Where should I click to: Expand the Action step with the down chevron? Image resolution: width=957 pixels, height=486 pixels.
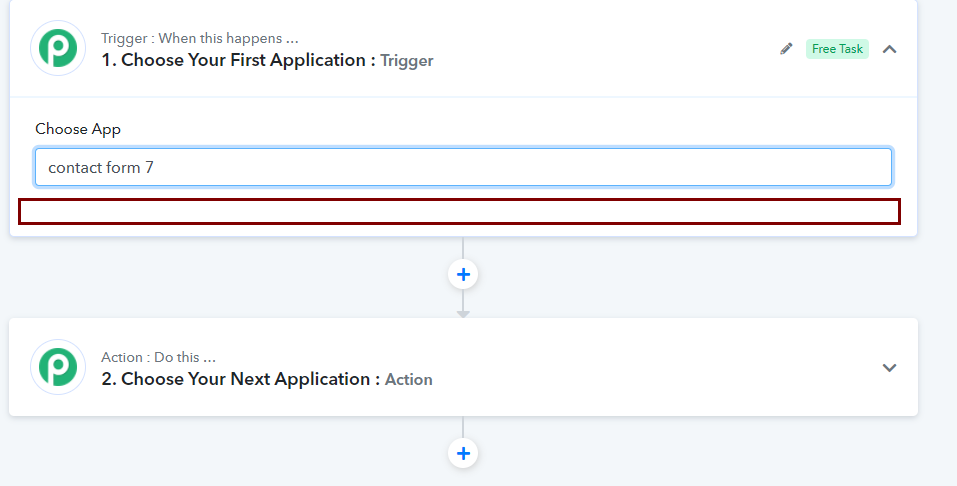coord(889,368)
